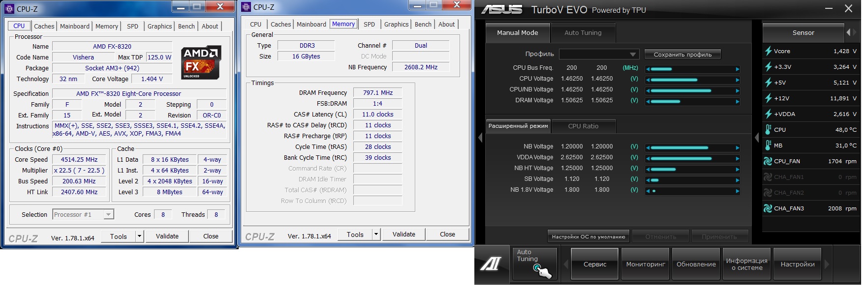868x292 pixels.
Task: Open the Профиль dropdown in TurboV EVO
Action: click(599, 54)
